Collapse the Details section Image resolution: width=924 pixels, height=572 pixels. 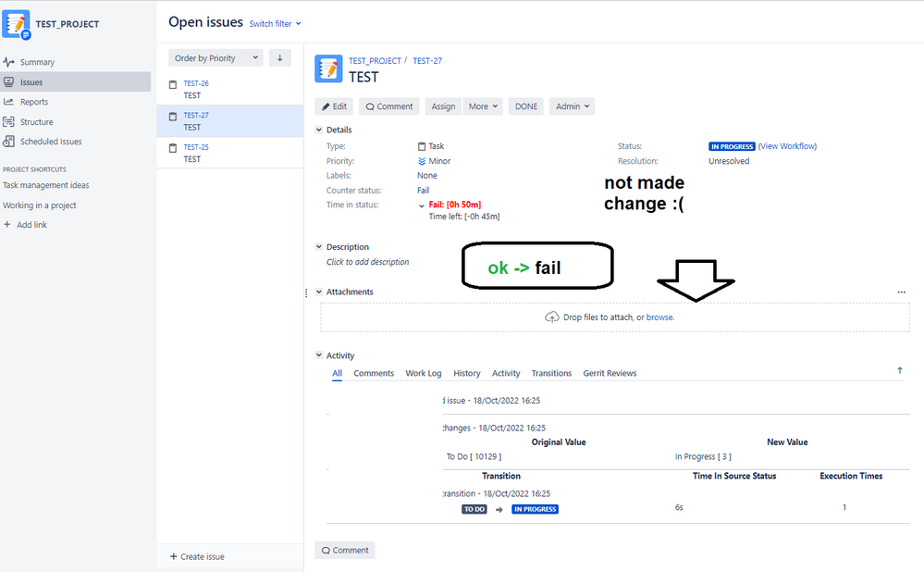(x=319, y=130)
